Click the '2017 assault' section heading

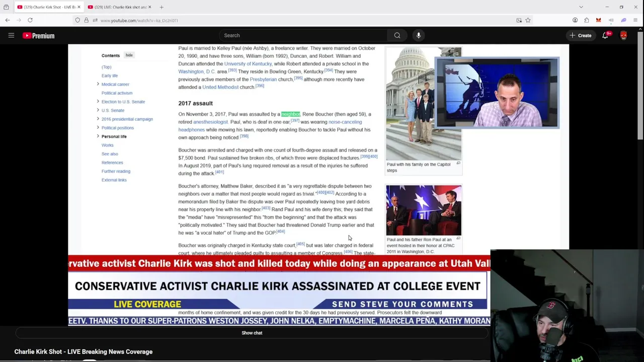(195, 103)
